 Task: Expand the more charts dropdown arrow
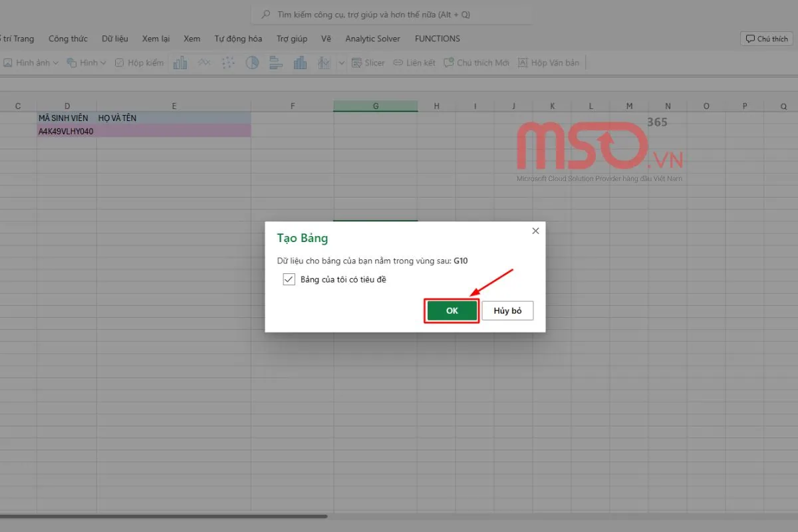(x=342, y=63)
